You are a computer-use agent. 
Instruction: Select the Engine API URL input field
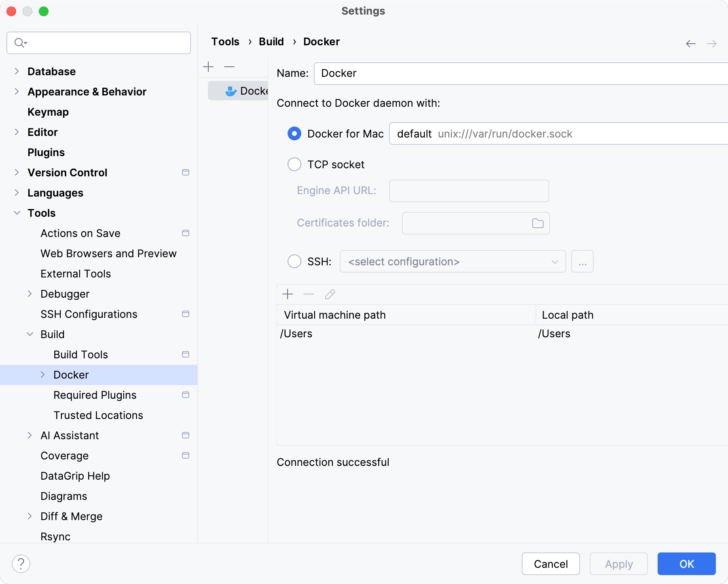[468, 190]
